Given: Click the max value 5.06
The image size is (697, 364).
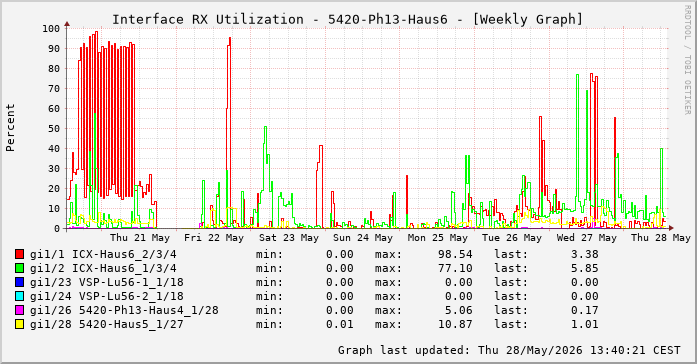Looking at the screenshot, I should tap(458, 310).
